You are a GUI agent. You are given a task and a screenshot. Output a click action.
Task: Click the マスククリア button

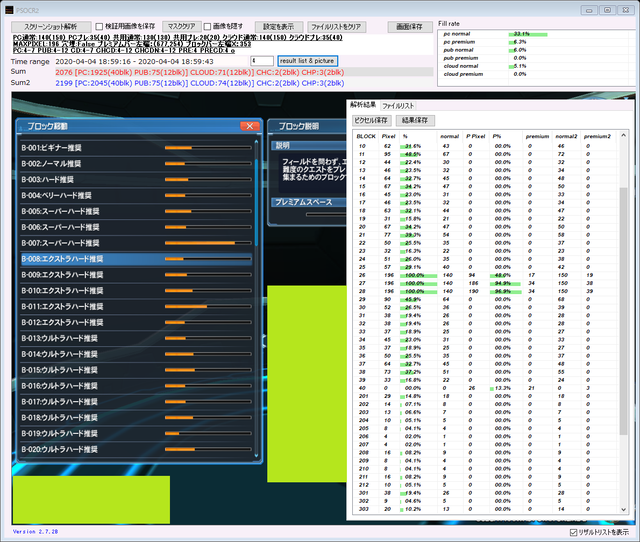[182, 27]
